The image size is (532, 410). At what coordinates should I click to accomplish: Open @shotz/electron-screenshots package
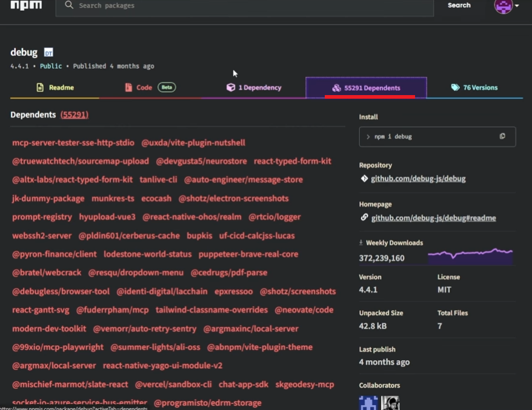point(233,199)
